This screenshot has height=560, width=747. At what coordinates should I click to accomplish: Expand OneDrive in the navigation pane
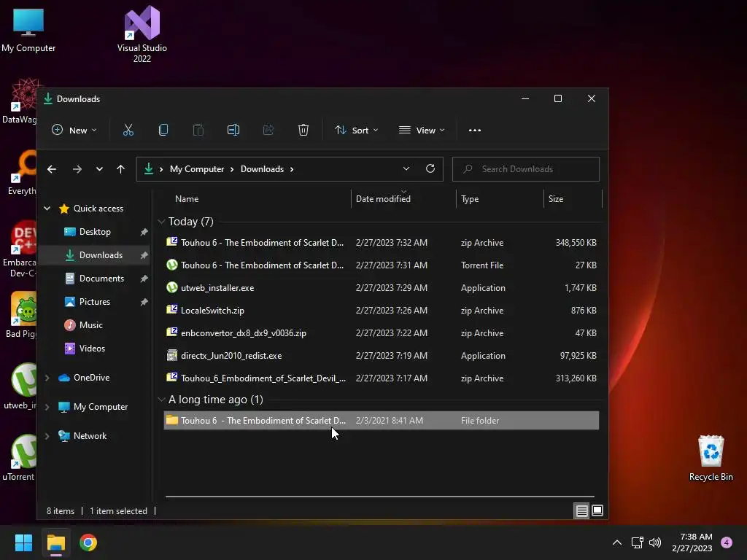click(47, 378)
